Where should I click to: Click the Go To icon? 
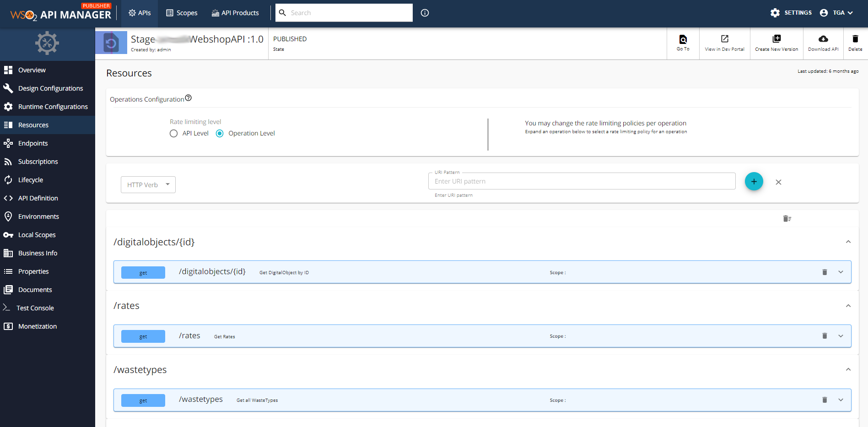click(x=683, y=39)
